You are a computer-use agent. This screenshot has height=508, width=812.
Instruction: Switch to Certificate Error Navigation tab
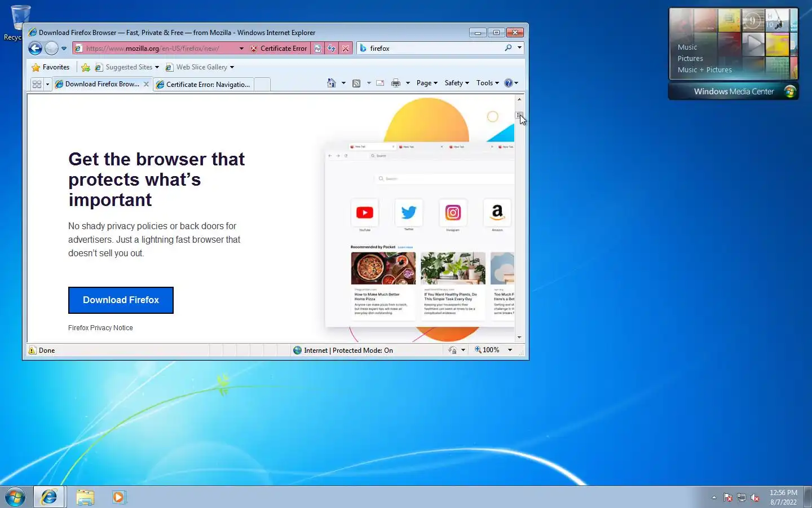click(x=203, y=85)
